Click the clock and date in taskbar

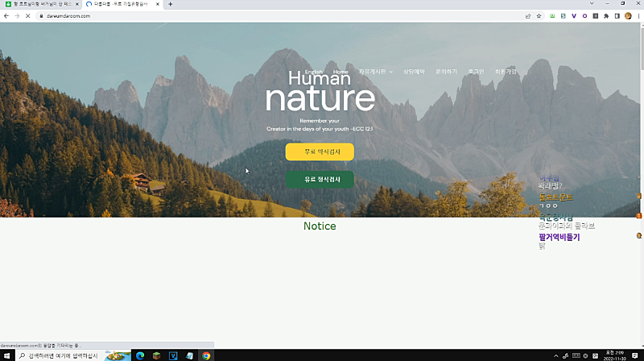pyautogui.click(x=615, y=355)
